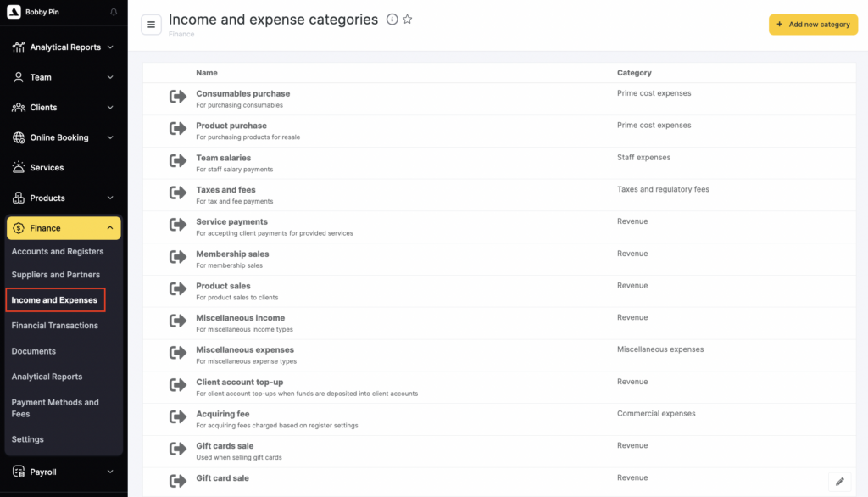Collapse the Finance section
The image size is (868, 497).
point(110,228)
